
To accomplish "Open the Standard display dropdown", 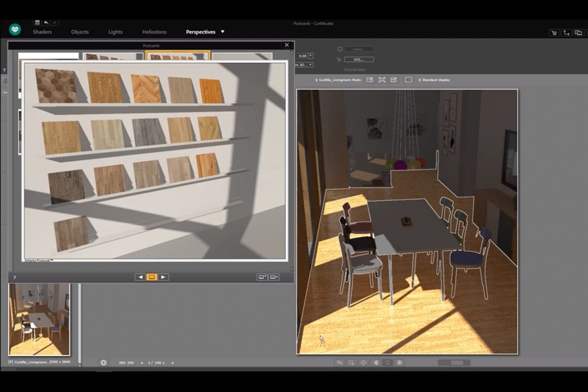I will 434,80.
